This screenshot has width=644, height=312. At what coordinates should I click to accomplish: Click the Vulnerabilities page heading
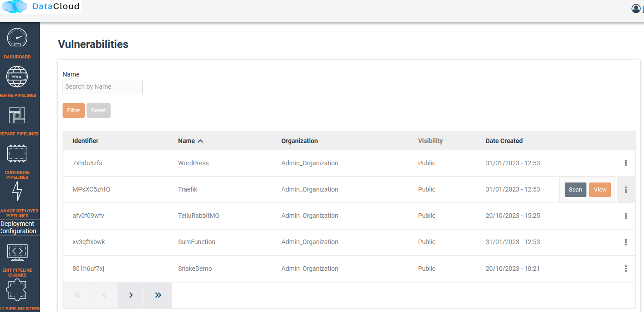tap(93, 44)
